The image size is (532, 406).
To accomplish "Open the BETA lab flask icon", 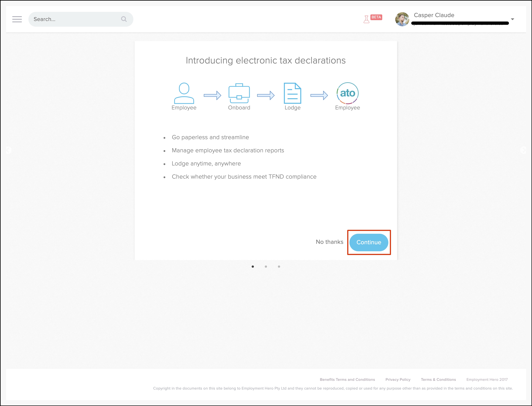I will 366,19.
